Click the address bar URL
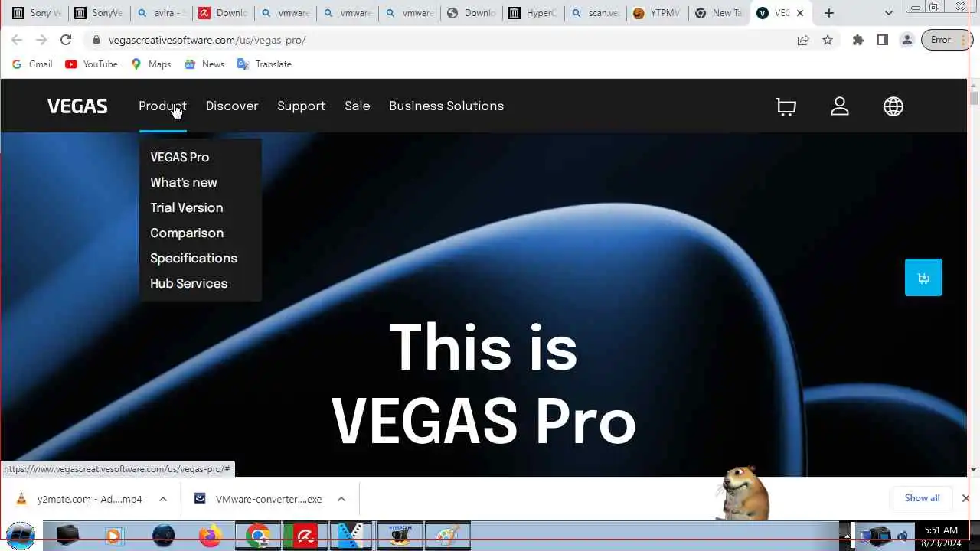The width and height of the screenshot is (980, 551). 207,40
